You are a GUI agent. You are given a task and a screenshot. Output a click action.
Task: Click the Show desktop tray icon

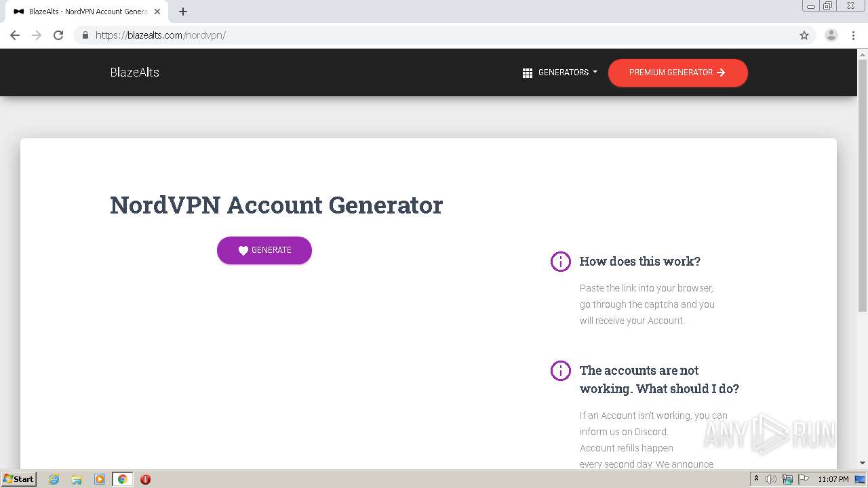(x=861, y=479)
